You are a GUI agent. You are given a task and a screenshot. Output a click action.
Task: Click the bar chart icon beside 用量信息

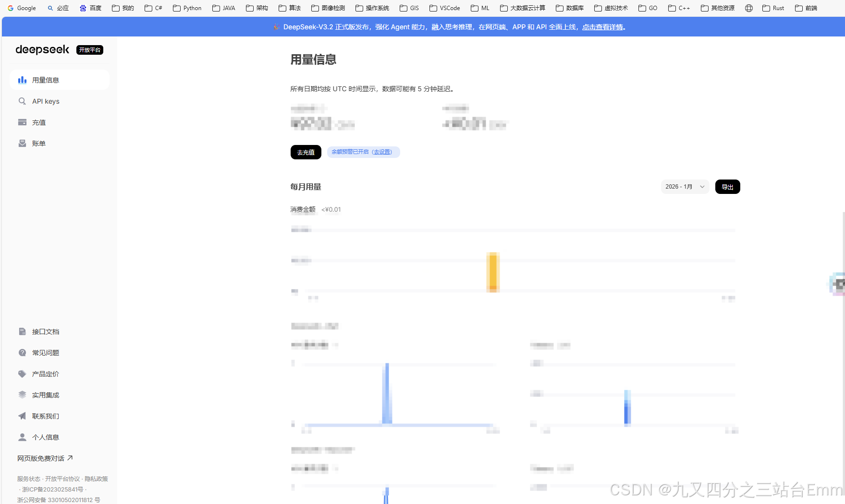point(22,80)
